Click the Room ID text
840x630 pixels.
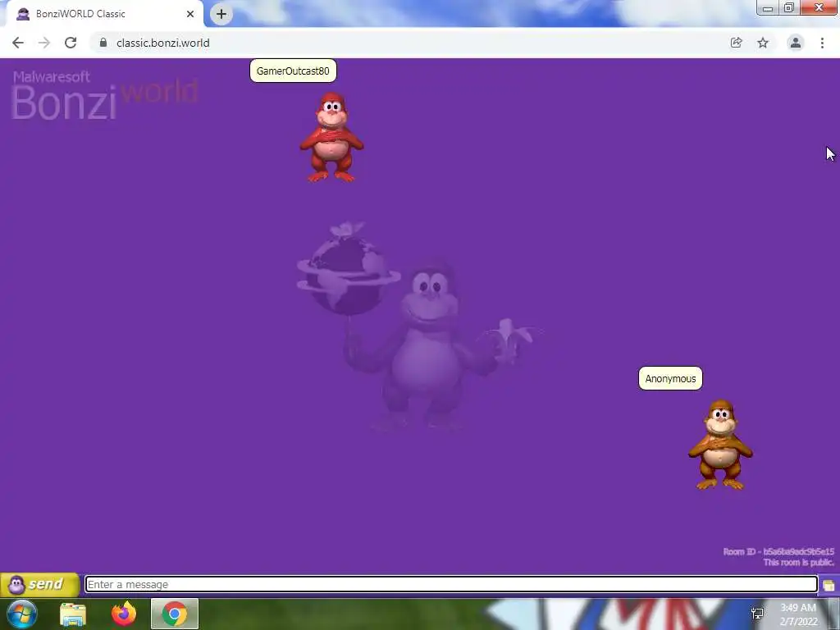(x=778, y=552)
